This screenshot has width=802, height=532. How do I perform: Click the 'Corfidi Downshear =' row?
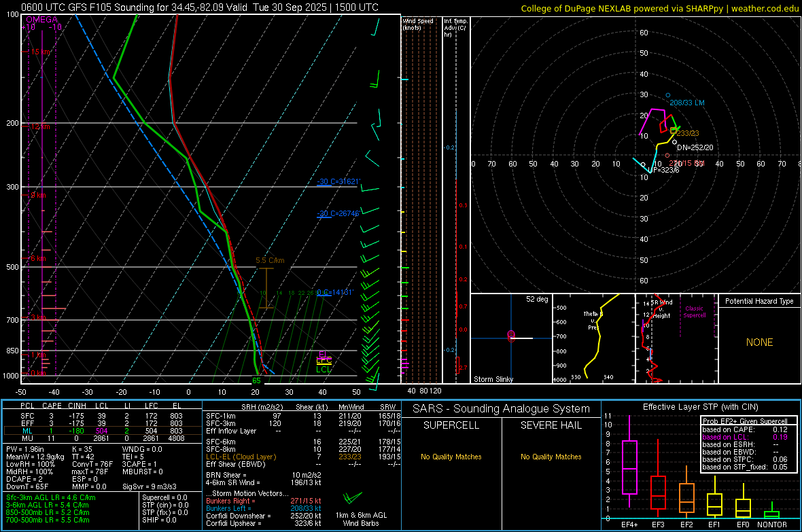point(264,516)
